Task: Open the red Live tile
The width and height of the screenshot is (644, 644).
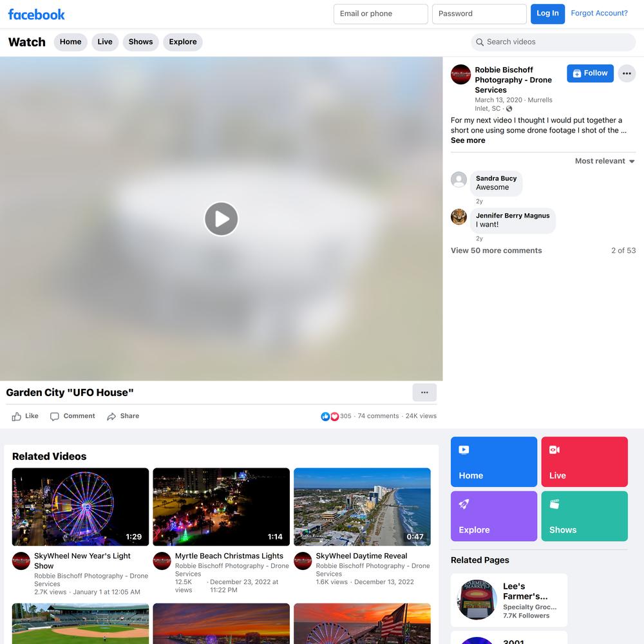Action: pos(584,462)
